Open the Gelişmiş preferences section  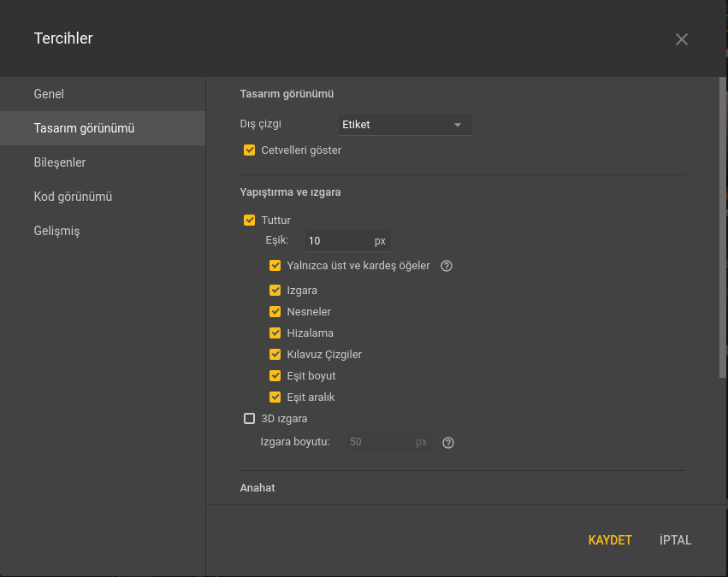pos(56,231)
